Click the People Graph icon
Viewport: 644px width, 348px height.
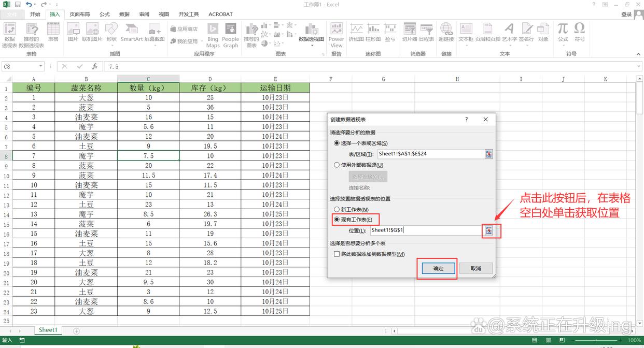(230, 35)
